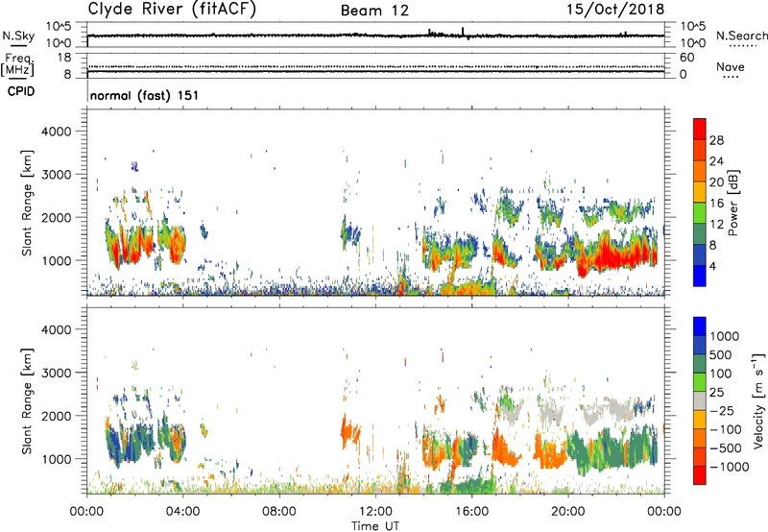This screenshot has width=768, height=532.
Task: Click the power panel 'Slant Range [km]' label
Action: (27, 203)
